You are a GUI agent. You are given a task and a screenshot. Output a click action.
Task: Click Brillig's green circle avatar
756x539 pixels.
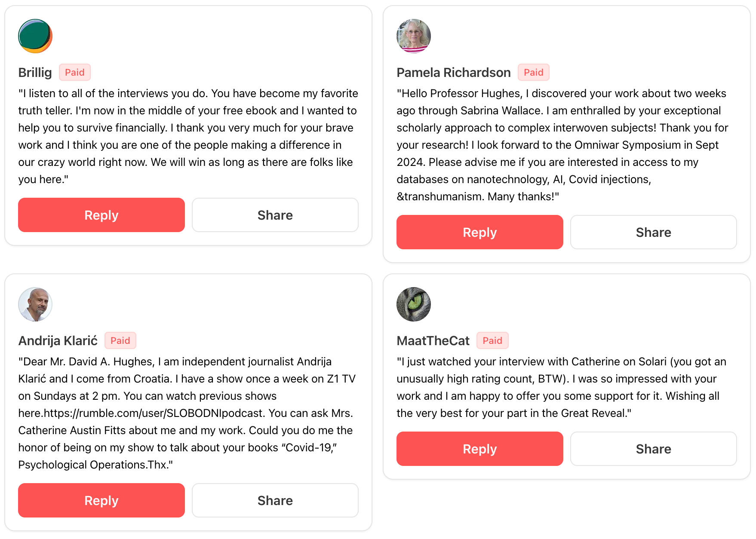(x=35, y=36)
